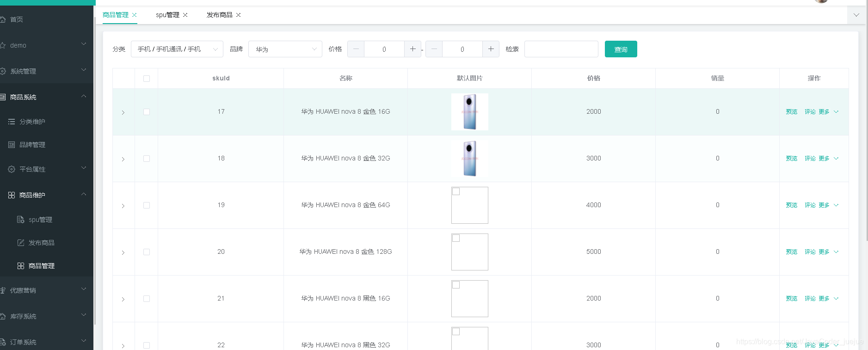This screenshot has height=350, width=868.
Task: Check the checkbox for skuId 17 row
Action: [147, 112]
